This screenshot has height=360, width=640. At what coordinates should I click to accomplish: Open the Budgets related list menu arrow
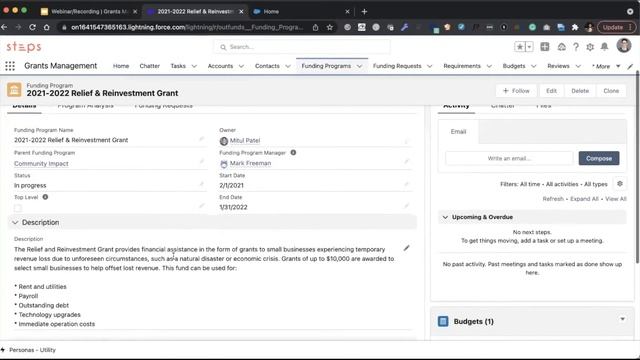click(x=622, y=319)
